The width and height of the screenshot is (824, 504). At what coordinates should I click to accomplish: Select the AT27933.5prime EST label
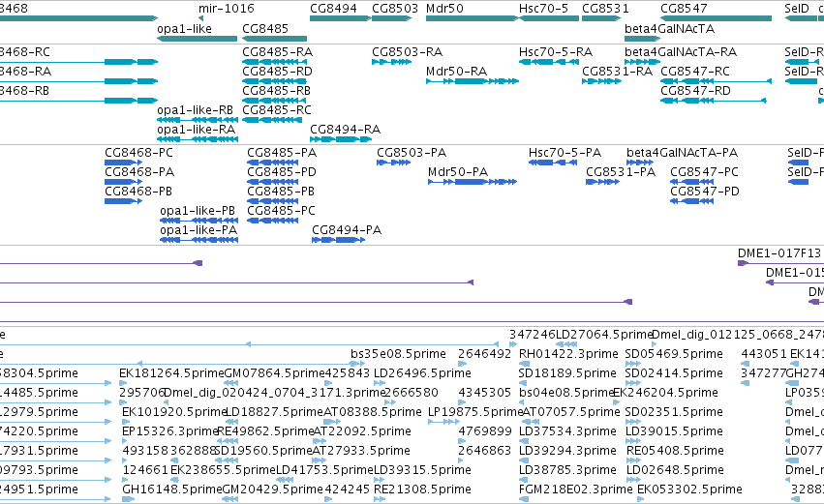click(361, 451)
